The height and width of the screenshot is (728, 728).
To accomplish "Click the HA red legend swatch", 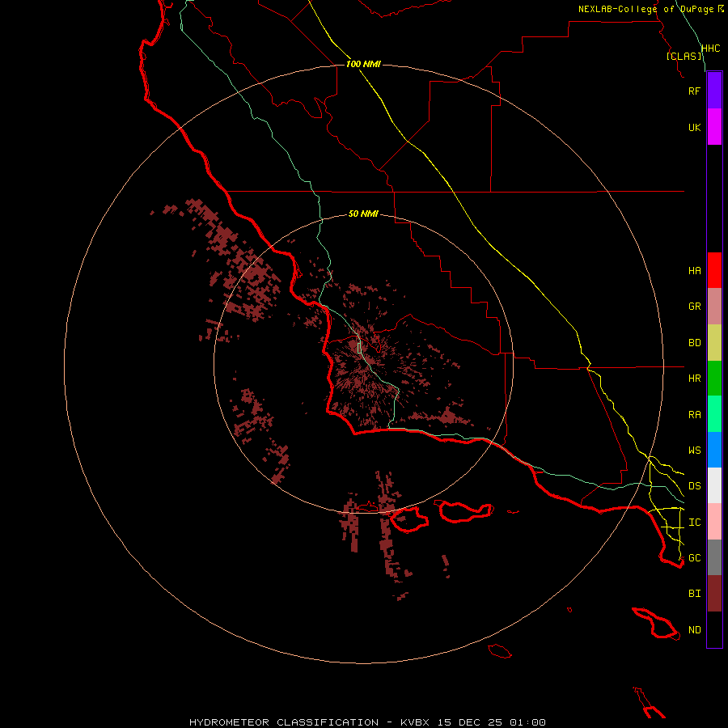I will point(714,270).
